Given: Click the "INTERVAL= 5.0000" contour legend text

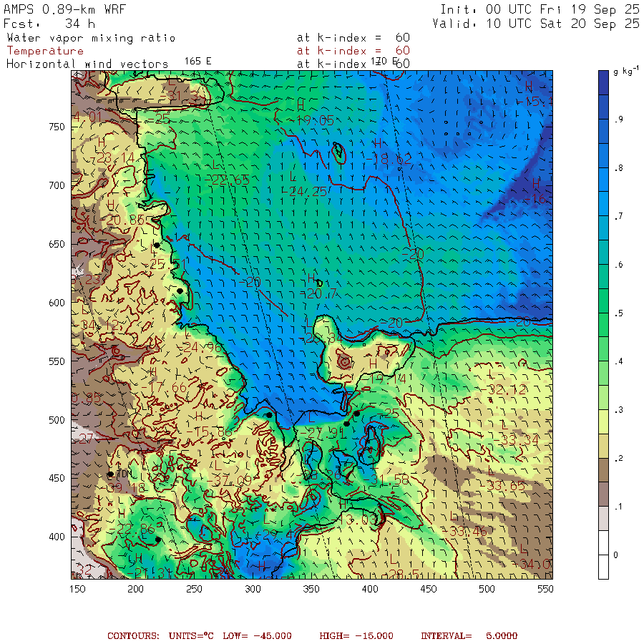Looking at the screenshot, I should [x=469, y=635].
